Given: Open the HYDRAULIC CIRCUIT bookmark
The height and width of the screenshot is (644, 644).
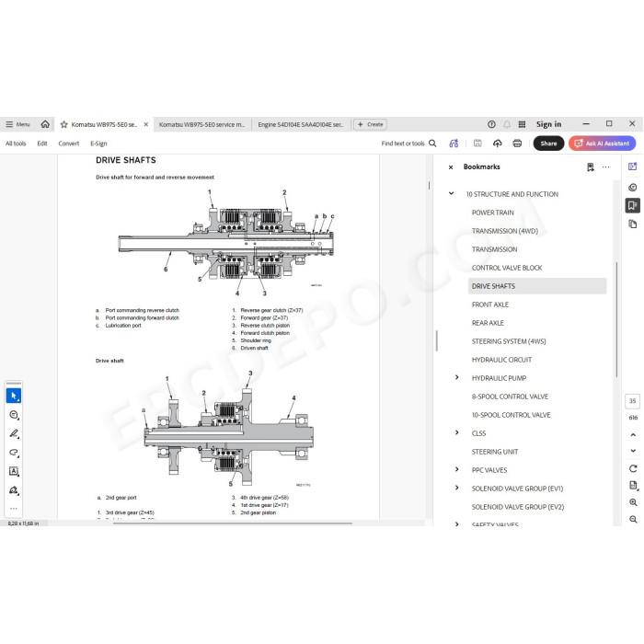Looking at the screenshot, I should click(501, 360).
